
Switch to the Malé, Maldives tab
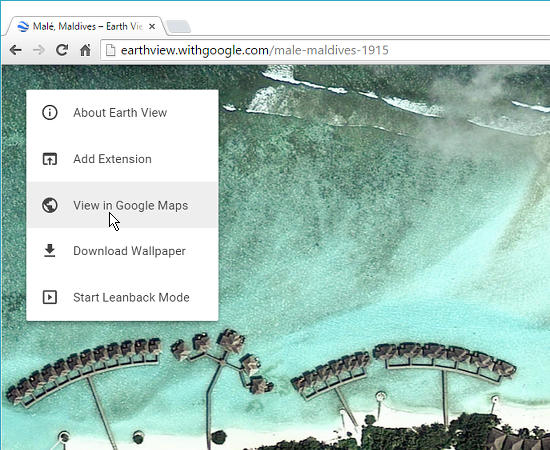(x=84, y=26)
